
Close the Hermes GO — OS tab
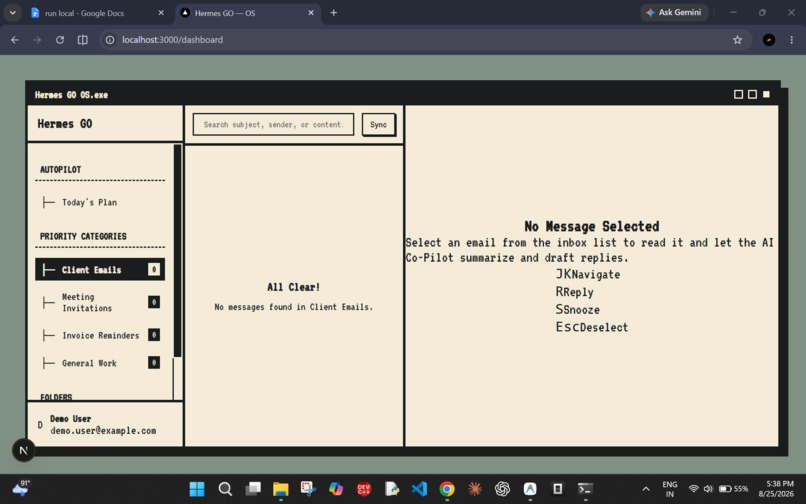pos(311,13)
